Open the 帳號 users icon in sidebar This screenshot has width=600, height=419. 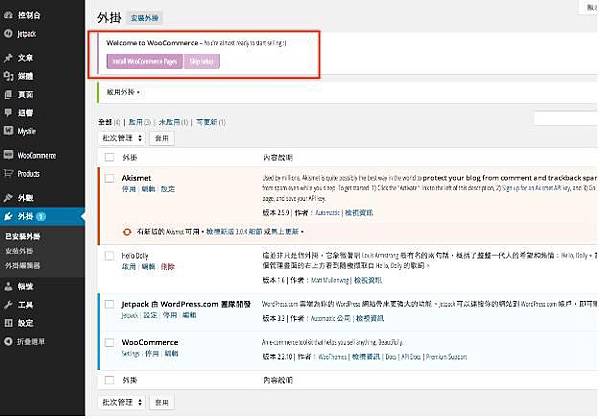point(8,286)
